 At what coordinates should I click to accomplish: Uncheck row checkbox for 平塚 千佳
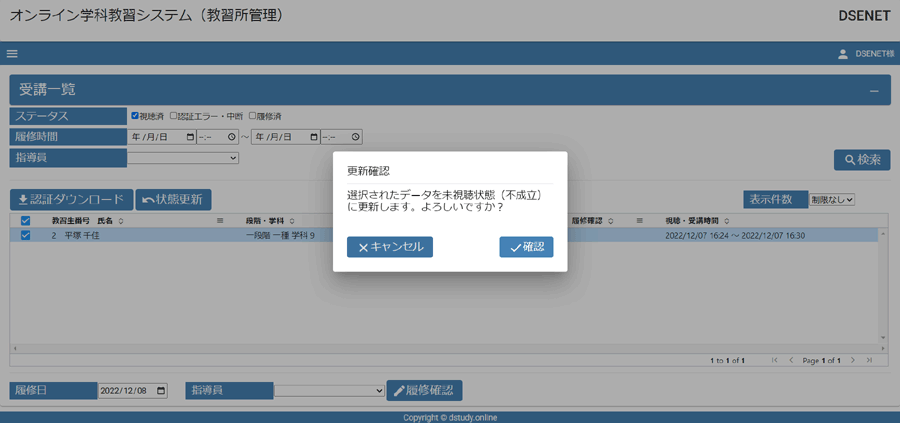click(x=26, y=236)
